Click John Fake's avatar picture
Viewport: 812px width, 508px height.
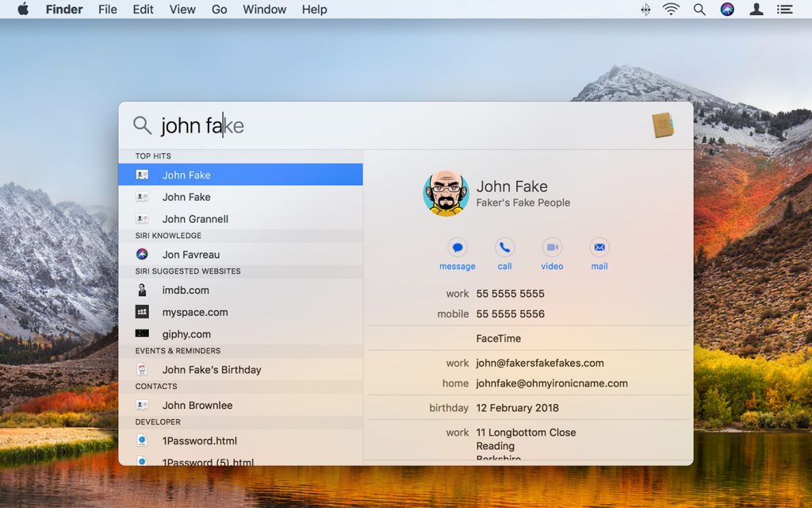tap(446, 193)
